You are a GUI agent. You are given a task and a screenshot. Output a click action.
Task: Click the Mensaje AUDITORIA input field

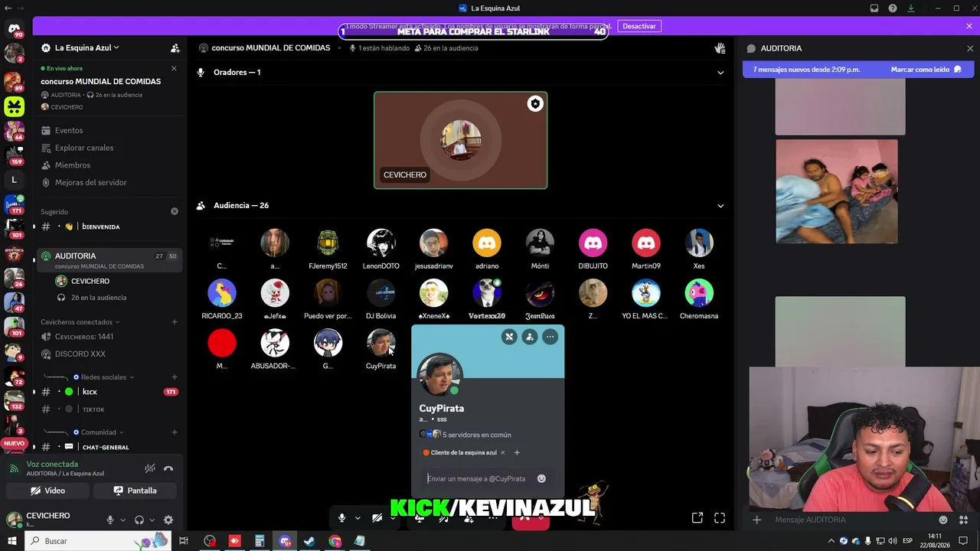point(850,520)
